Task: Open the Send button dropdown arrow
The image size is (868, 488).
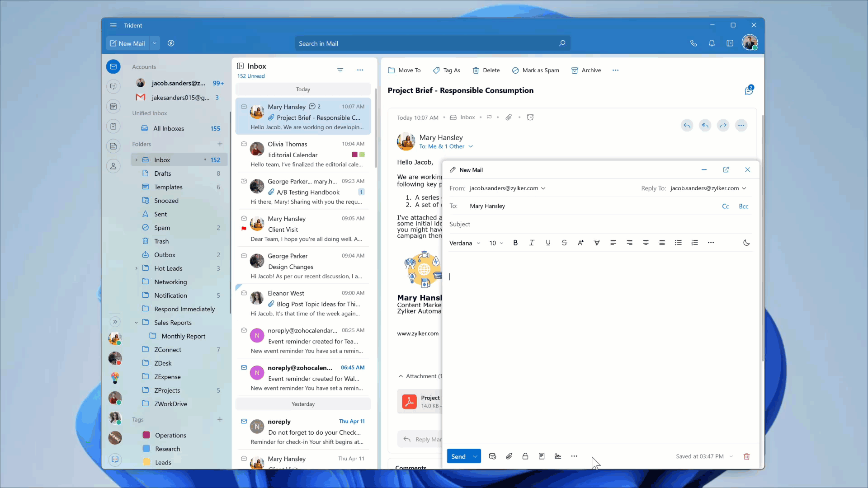Action: [475, 456]
